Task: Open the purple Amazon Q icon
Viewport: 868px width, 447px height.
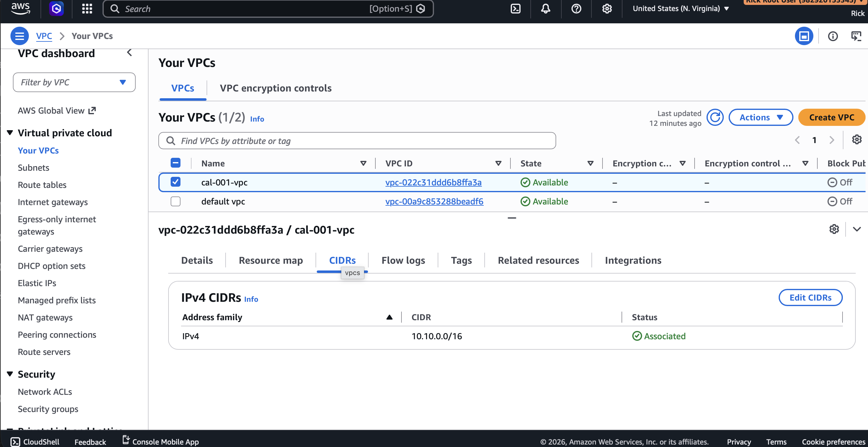Action: [x=56, y=8]
